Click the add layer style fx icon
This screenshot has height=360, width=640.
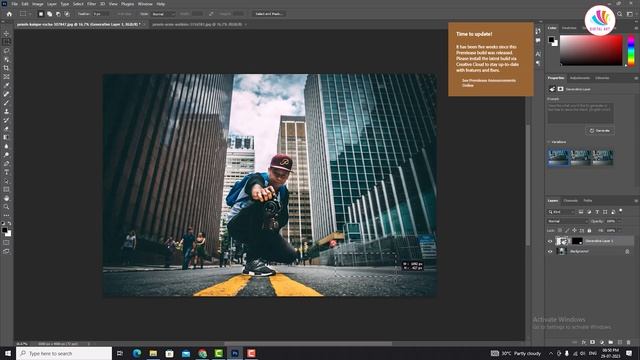coord(584,342)
